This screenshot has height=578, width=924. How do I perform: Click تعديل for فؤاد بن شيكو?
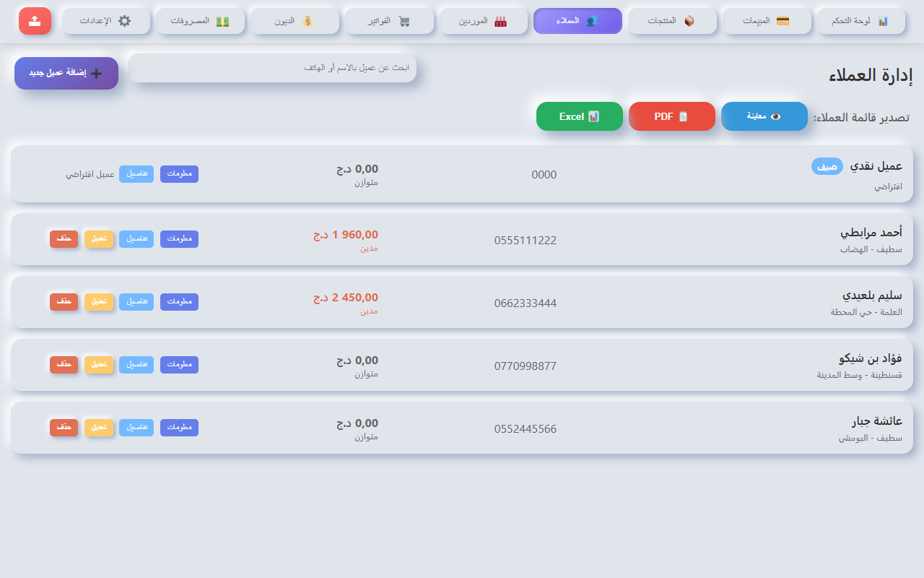(99, 365)
